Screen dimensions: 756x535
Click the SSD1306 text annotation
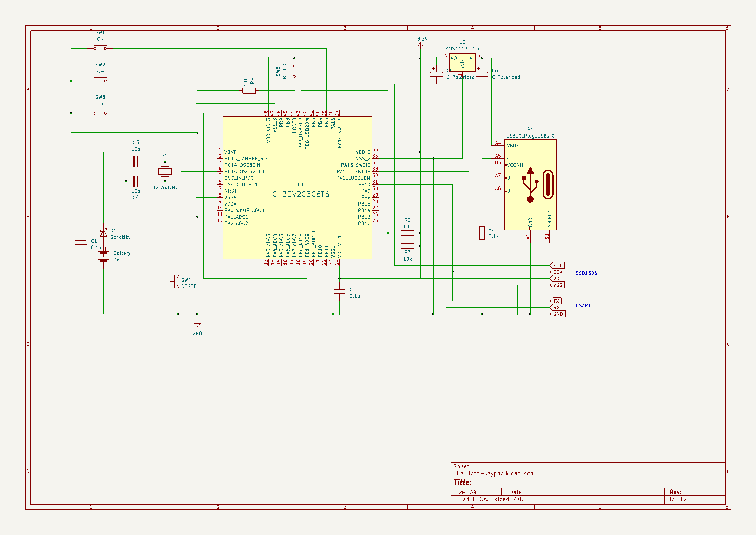(586, 273)
